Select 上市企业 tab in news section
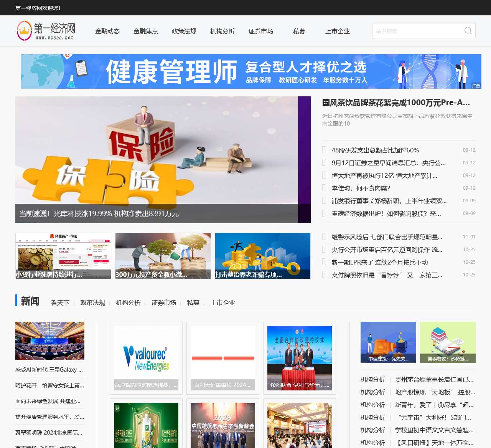This screenshot has height=448, width=491. 223,303
